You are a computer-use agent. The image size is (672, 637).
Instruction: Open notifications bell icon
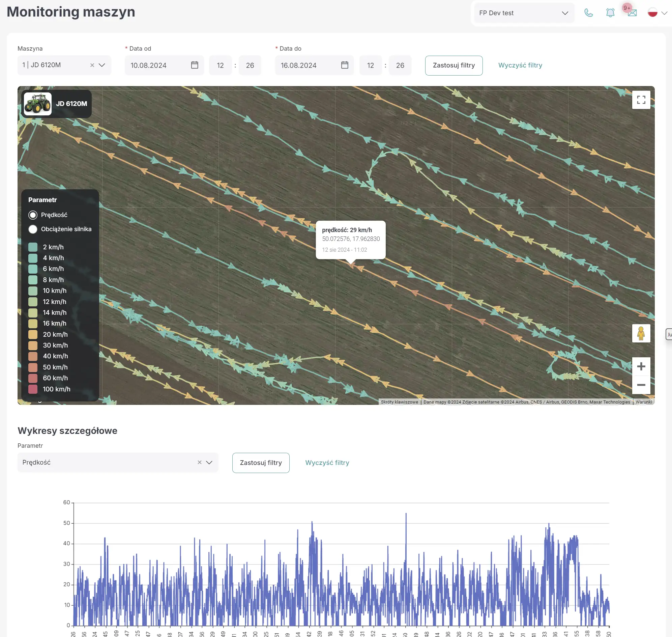point(610,13)
